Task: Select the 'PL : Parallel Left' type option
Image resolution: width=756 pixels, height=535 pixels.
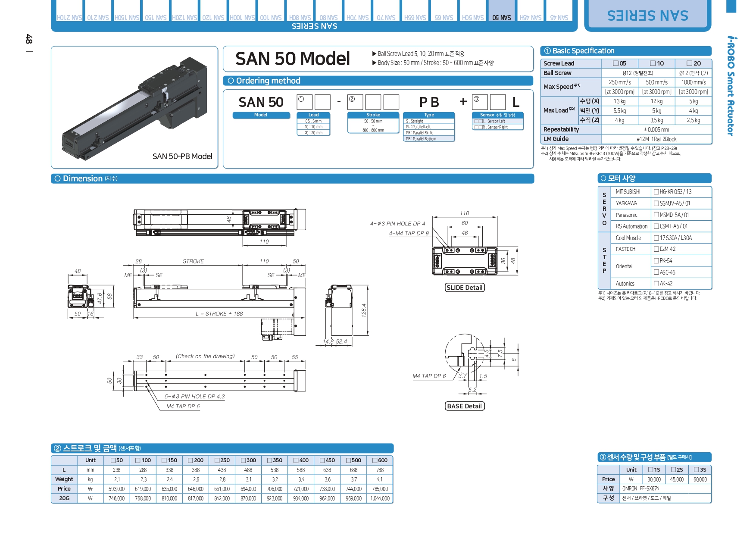Action: click(x=429, y=127)
